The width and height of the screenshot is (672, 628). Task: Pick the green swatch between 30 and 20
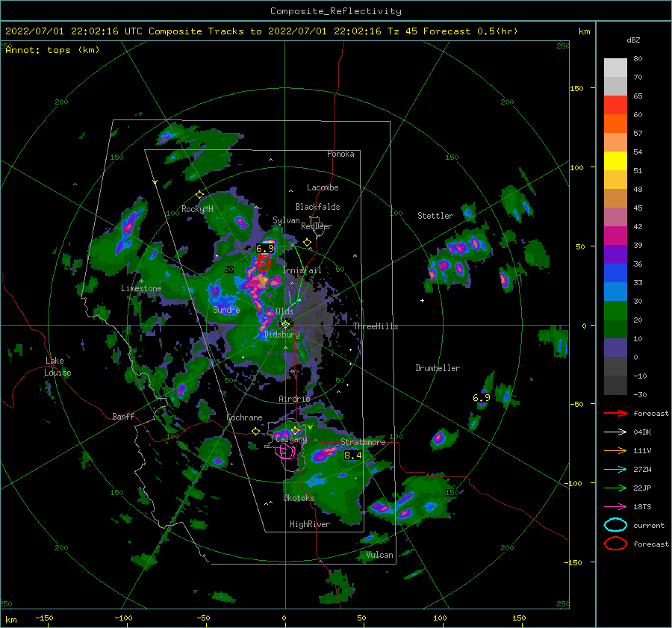pyautogui.click(x=615, y=311)
